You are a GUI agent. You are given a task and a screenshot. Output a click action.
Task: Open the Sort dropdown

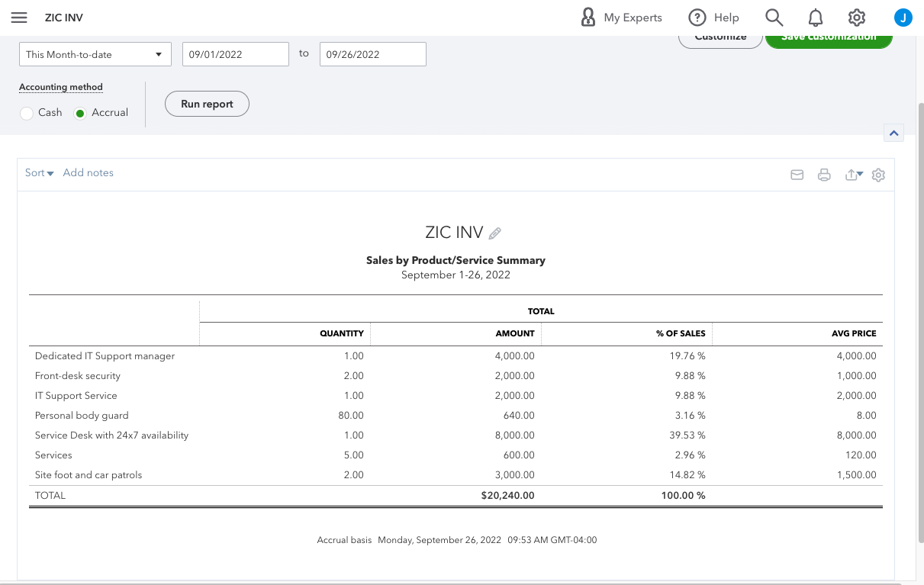pos(39,173)
